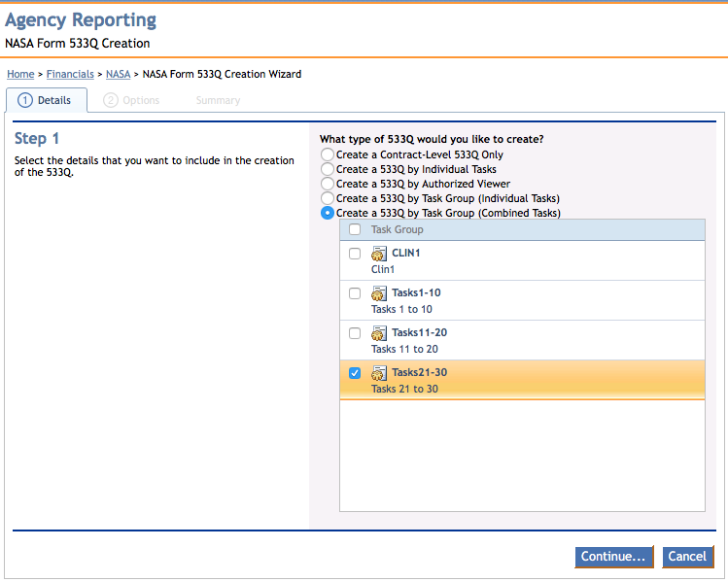Image resolution: width=728 pixels, height=582 pixels.
Task: Choose Create a 533Q by Individual Tasks
Action: click(x=328, y=169)
